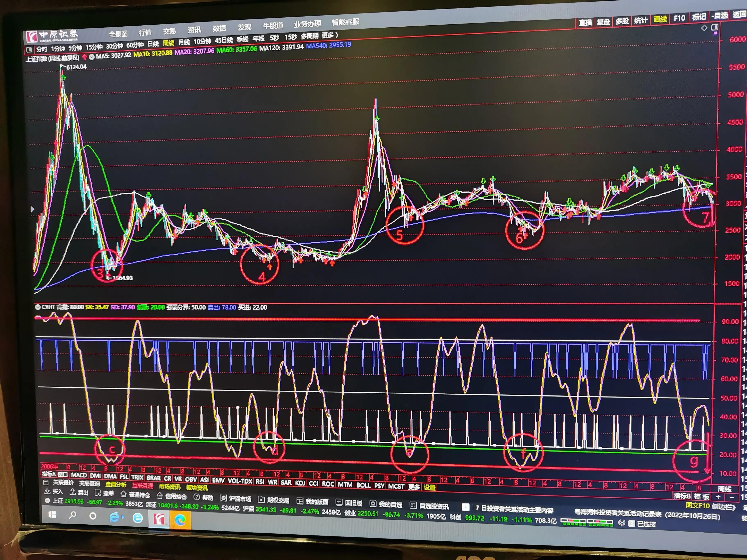Click the 撤单 cancel order icon
The height and width of the screenshot is (560, 747).
click(x=98, y=493)
